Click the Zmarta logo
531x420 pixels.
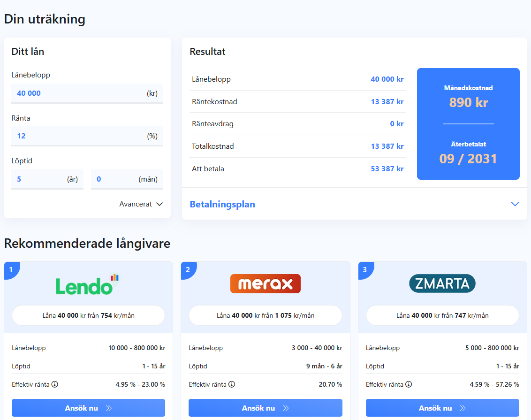coord(442,283)
